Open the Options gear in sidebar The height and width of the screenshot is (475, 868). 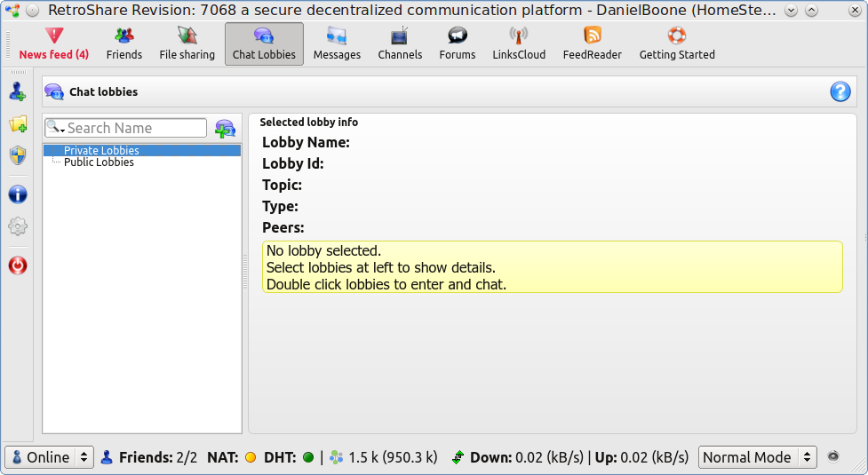pyautogui.click(x=18, y=226)
